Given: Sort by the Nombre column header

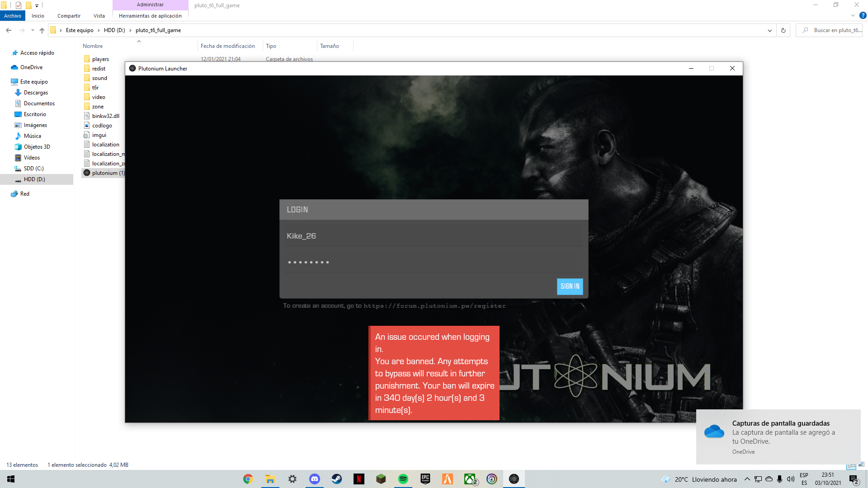Looking at the screenshot, I should click(x=93, y=46).
